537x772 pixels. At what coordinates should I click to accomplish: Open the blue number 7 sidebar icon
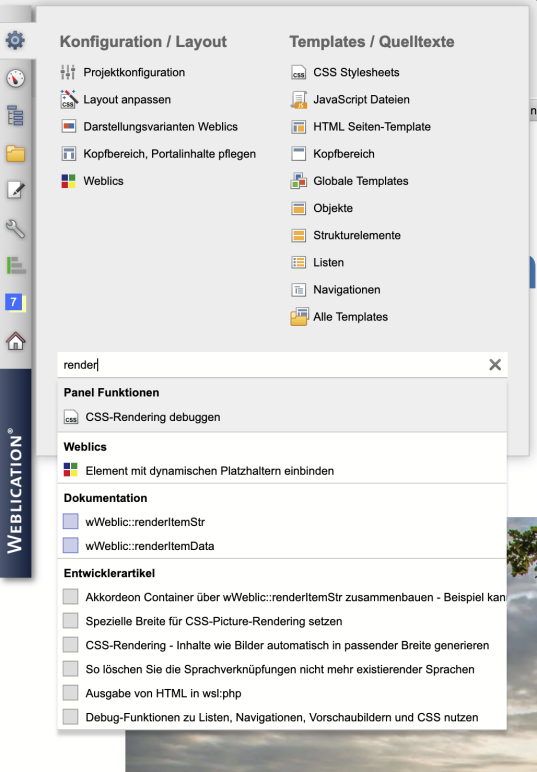click(15, 303)
